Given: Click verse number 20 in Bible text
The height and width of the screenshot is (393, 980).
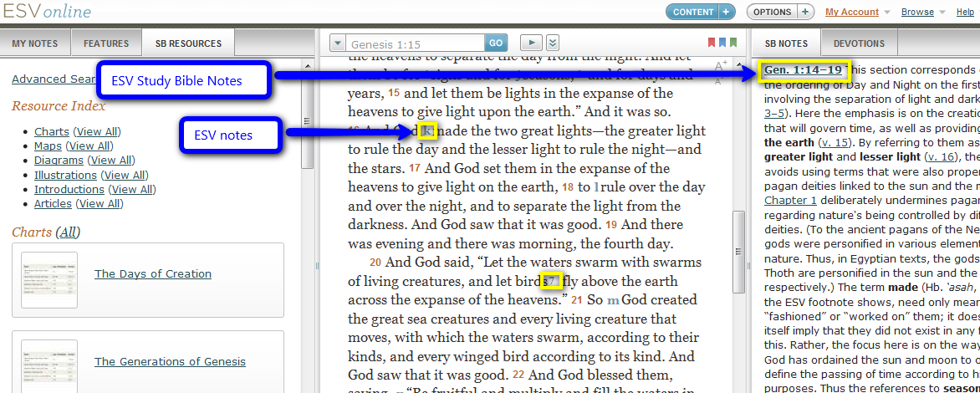Looking at the screenshot, I should [x=375, y=263].
